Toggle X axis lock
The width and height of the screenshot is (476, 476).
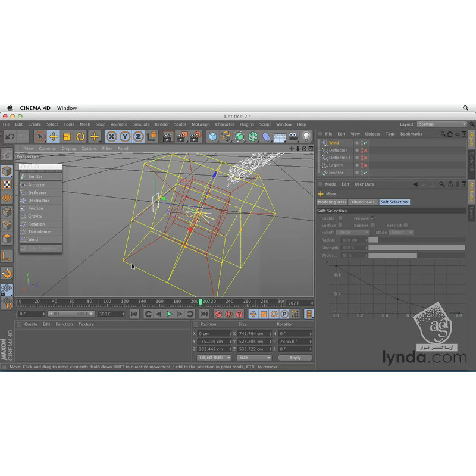tap(111, 137)
